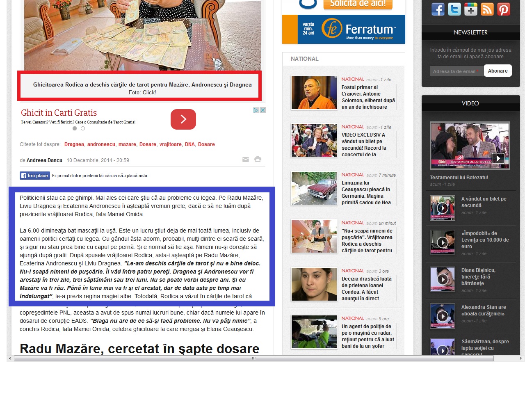Close the tarot ad with X icon
525x420 pixels.
click(263, 110)
